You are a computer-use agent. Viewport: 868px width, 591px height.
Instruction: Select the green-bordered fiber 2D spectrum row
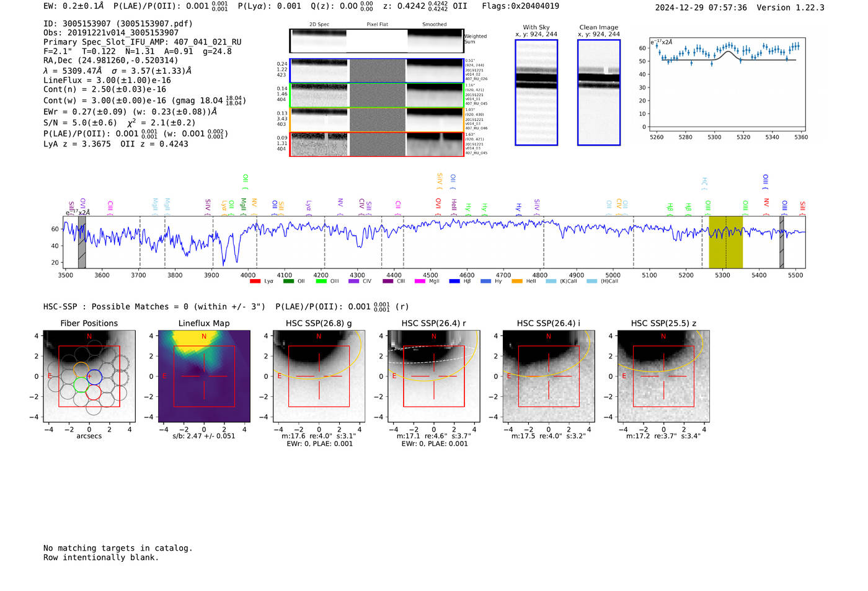click(376, 95)
